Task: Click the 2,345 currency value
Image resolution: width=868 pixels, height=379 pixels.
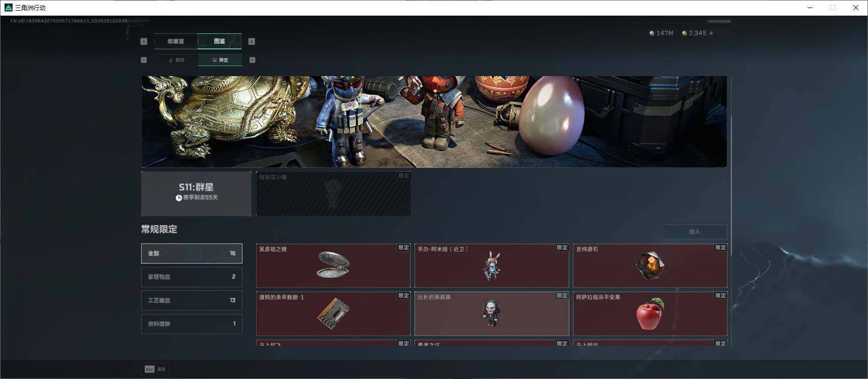Action: pyautogui.click(x=698, y=33)
